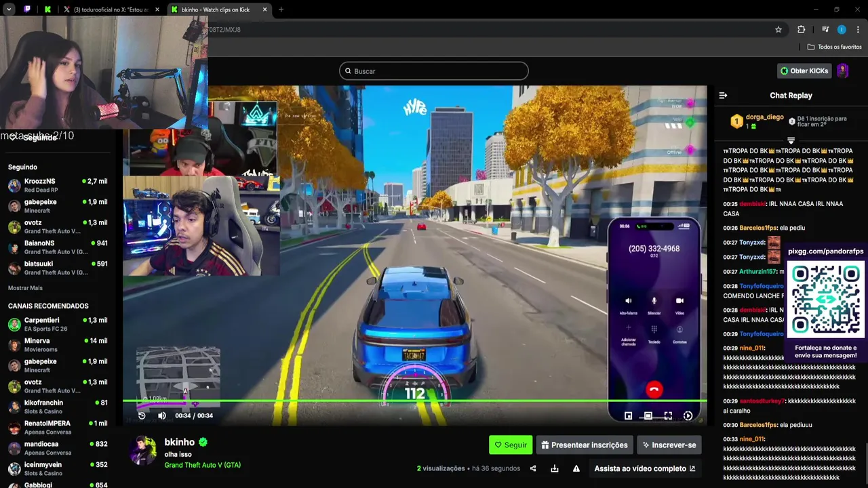Open RenatoIMPERA recommended channel
The image size is (868, 488).
(x=58, y=428)
